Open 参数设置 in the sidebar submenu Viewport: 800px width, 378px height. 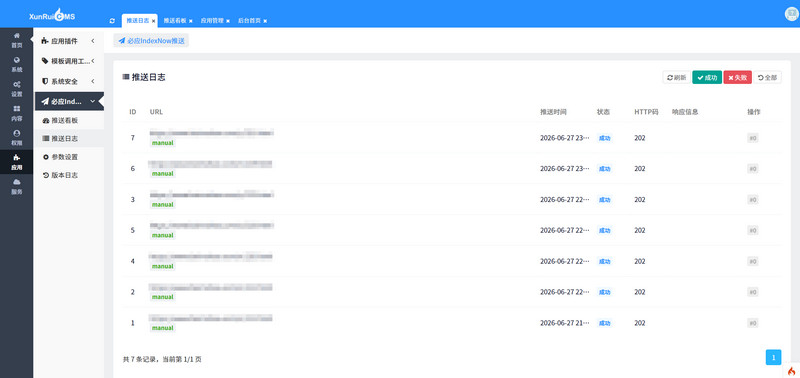click(x=65, y=157)
